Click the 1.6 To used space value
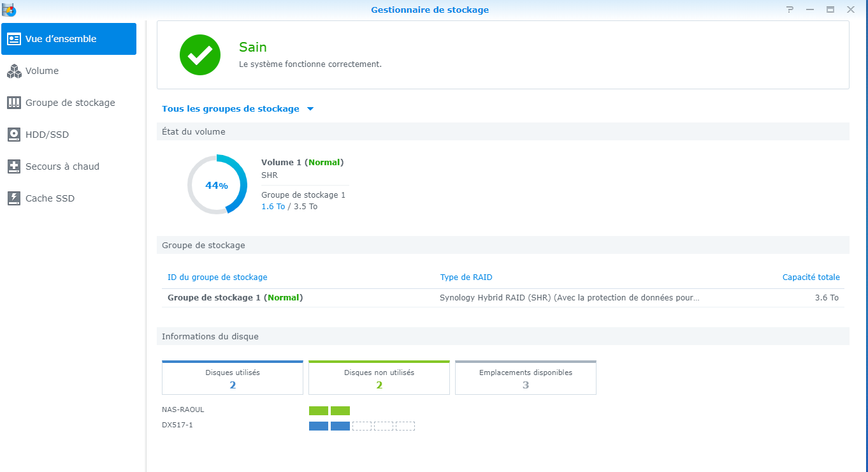The width and height of the screenshot is (868, 472). pos(273,207)
